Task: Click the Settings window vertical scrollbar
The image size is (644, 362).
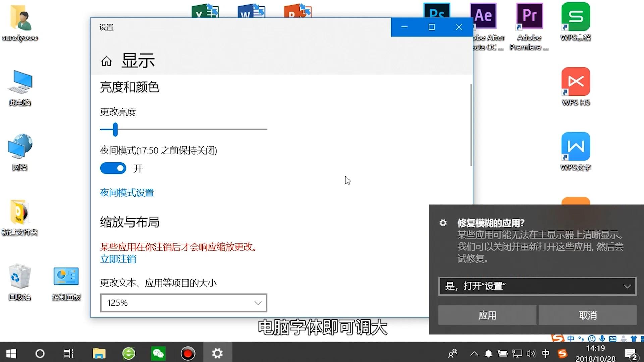Action: click(471, 125)
